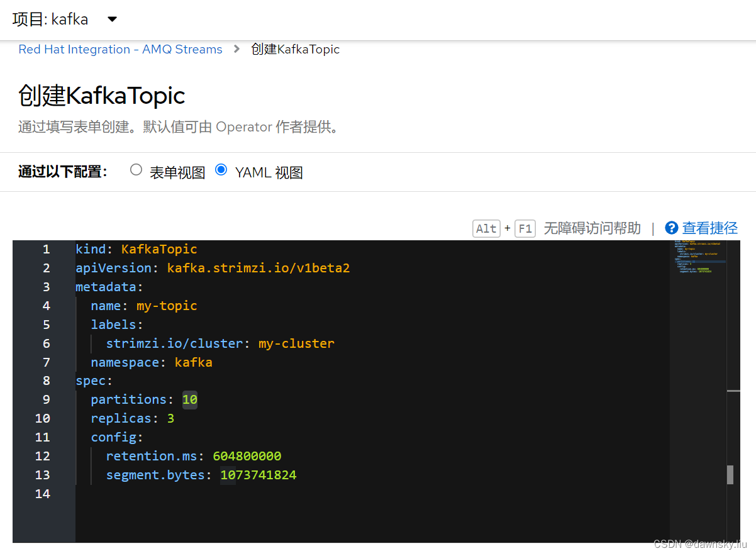Click the question mark help icon
Viewport: 756px width, 556px height.
pos(671,228)
